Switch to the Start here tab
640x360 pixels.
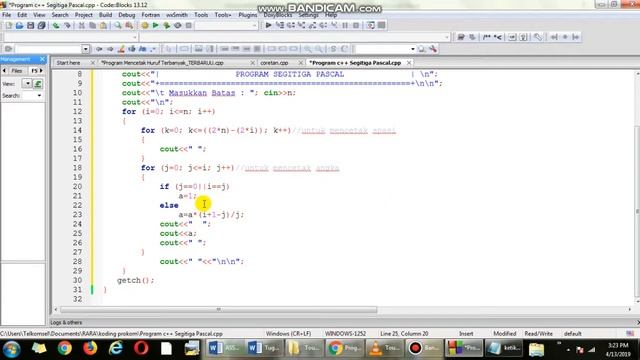pos(69,63)
